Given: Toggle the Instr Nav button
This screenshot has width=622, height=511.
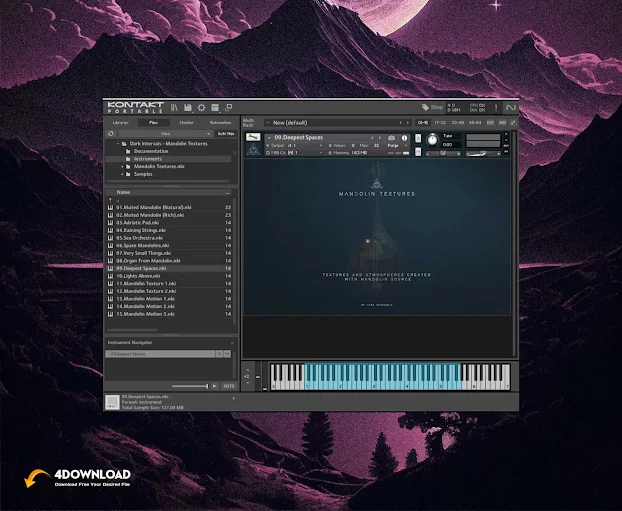Looking at the screenshot, I should 226,134.
